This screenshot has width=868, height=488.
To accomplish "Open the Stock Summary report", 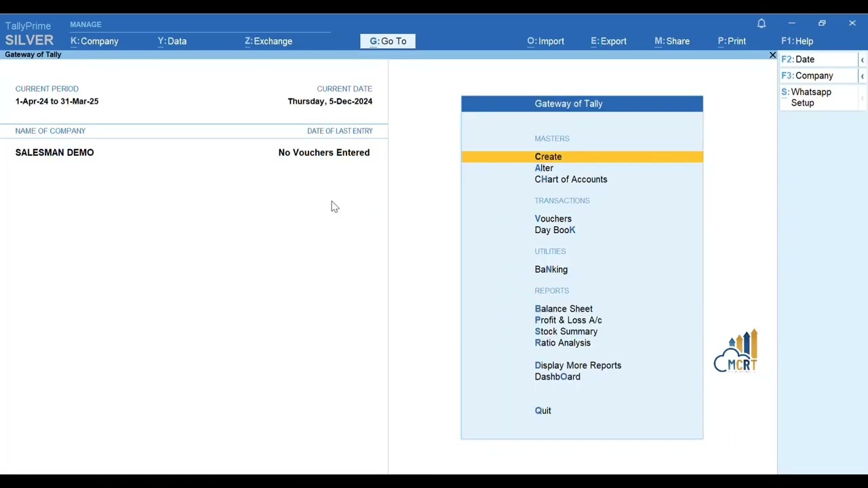I will click(566, 332).
